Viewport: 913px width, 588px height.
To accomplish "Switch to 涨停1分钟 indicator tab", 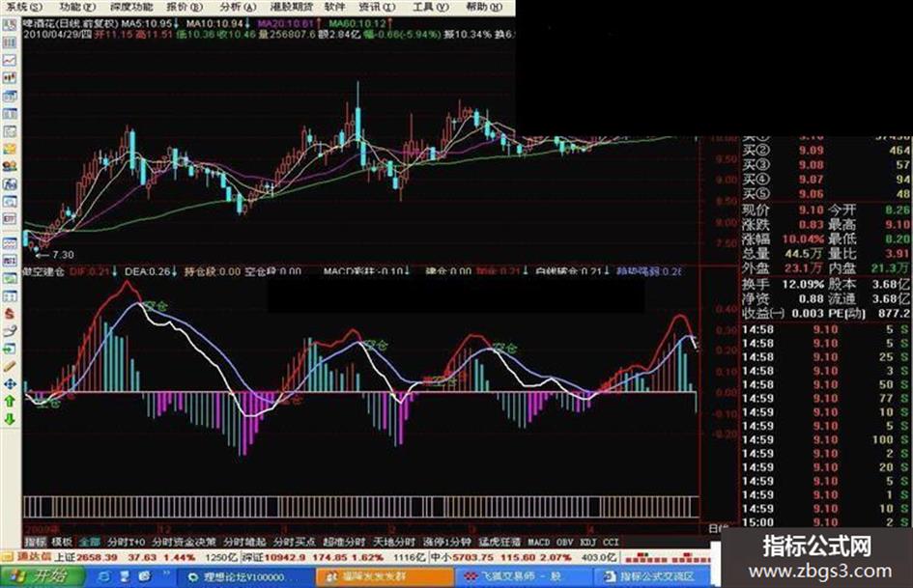I will tap(446, 542).
